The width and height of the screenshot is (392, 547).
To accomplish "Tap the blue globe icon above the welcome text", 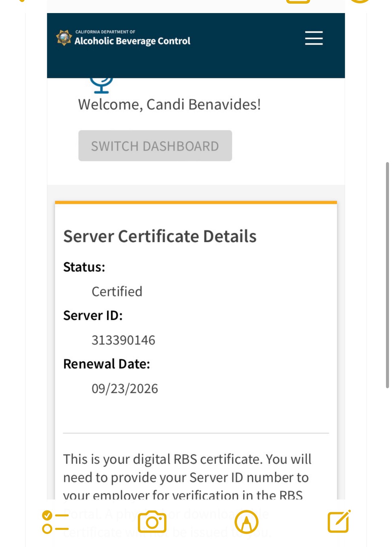I will click(x=101, y=85).
